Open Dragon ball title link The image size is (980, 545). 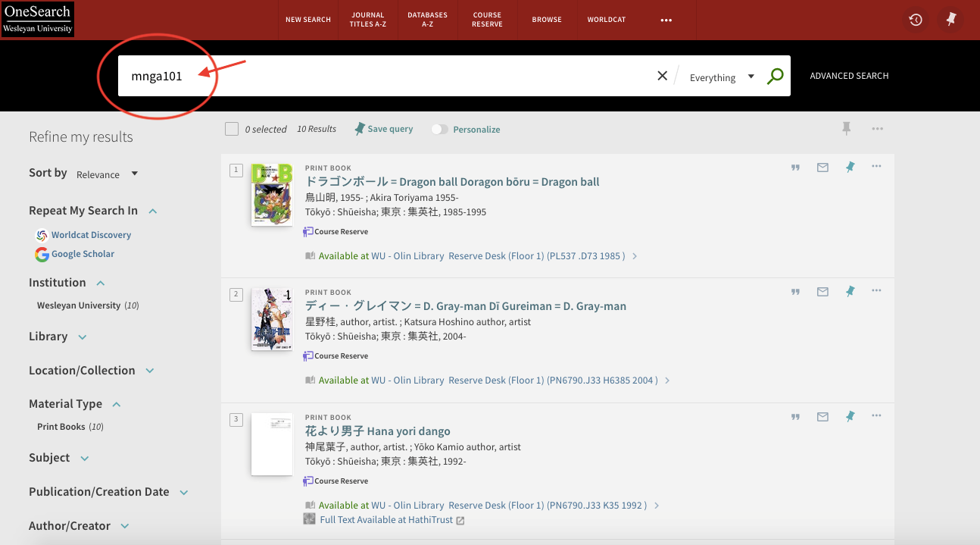point(452,182)
